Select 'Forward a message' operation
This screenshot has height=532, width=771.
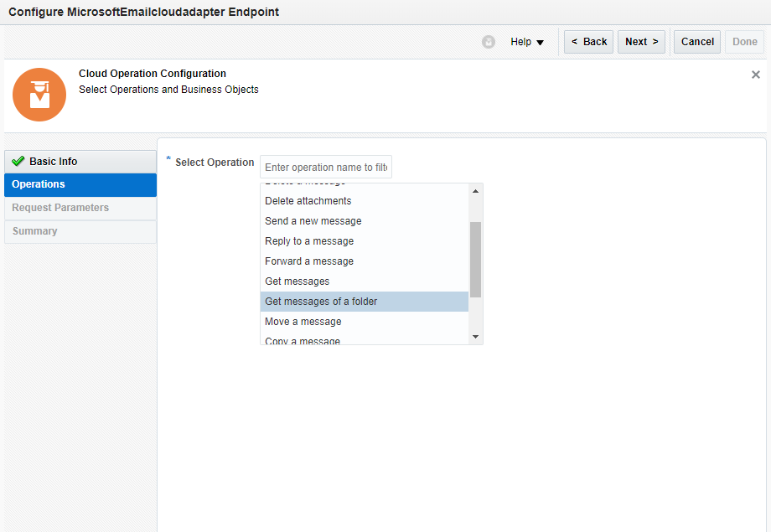point(309,261)
